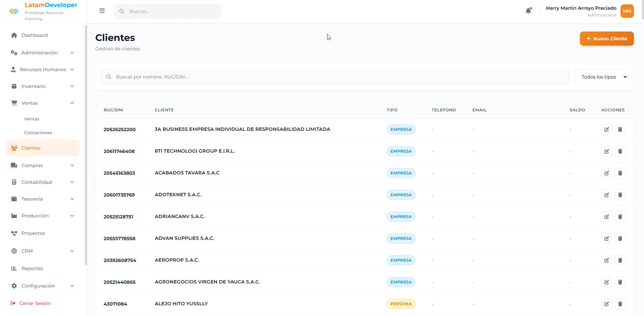Open the Todos los tipos filter dropdown
Image resolution: width=644 pixels, height=316 pixels.
(x=601, y=77)
